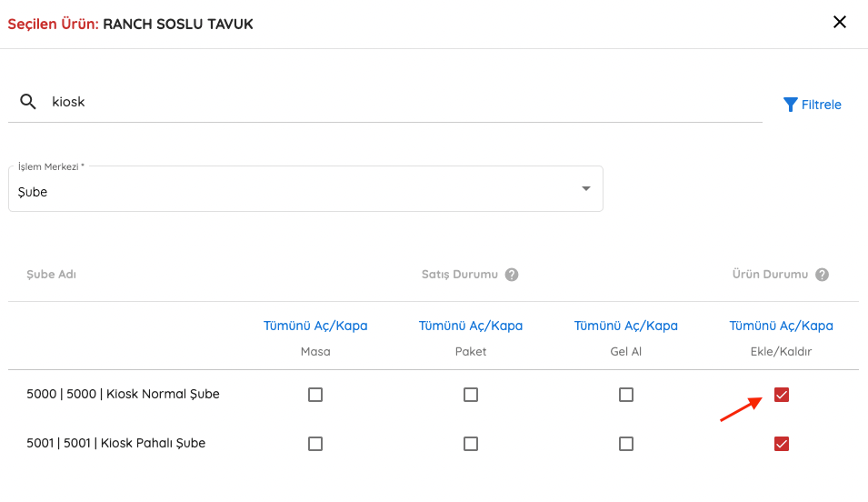Toggle all via Tümünü Aç/Kapa above Gel Al

click(626, 326)
